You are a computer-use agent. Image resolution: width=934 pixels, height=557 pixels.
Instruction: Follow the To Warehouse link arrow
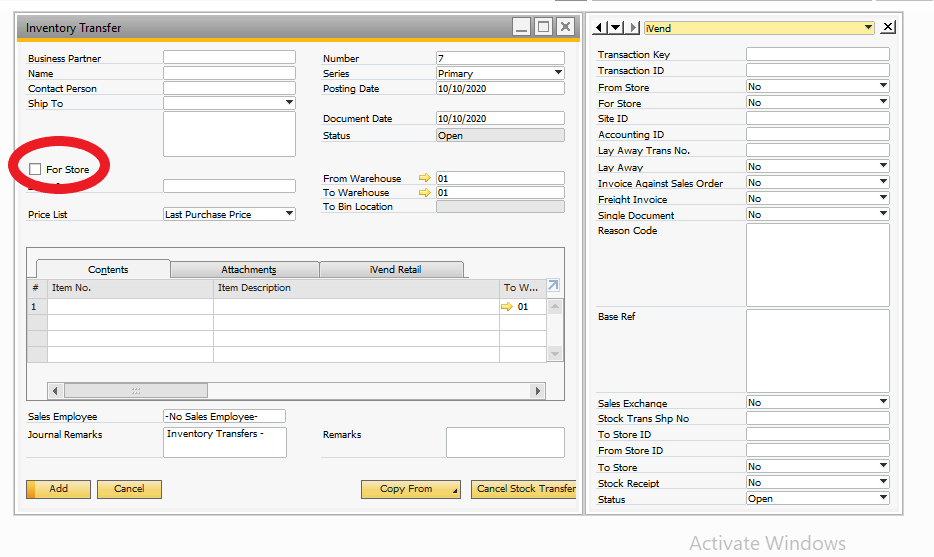(x=424, y=192)
